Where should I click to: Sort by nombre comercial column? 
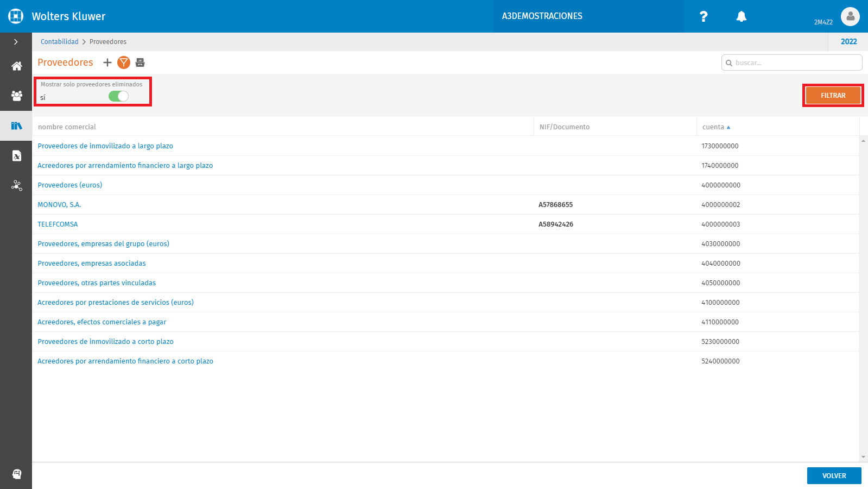pyautogui.click(x=67, y=127)
